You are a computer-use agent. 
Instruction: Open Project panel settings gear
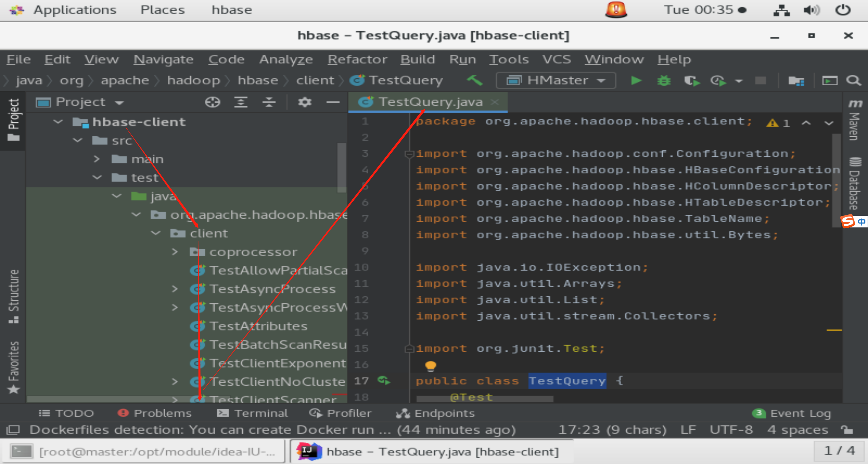[305, 102]
